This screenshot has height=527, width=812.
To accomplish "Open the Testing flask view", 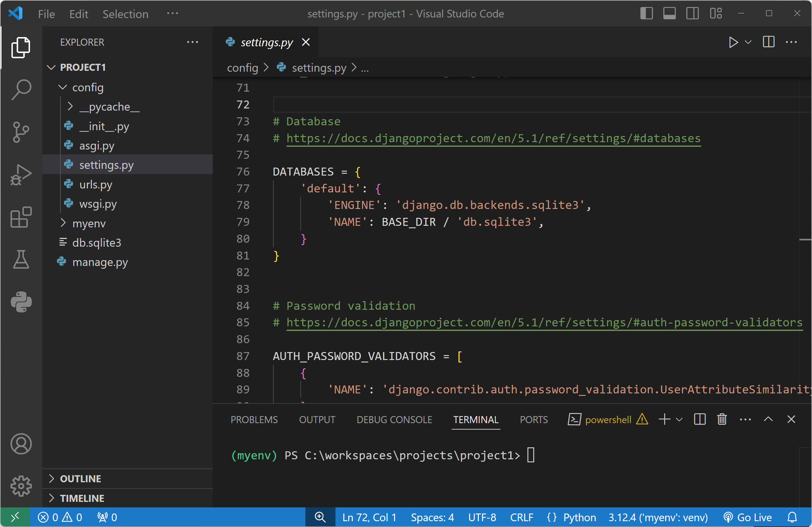I will click(x=21, y=259).
